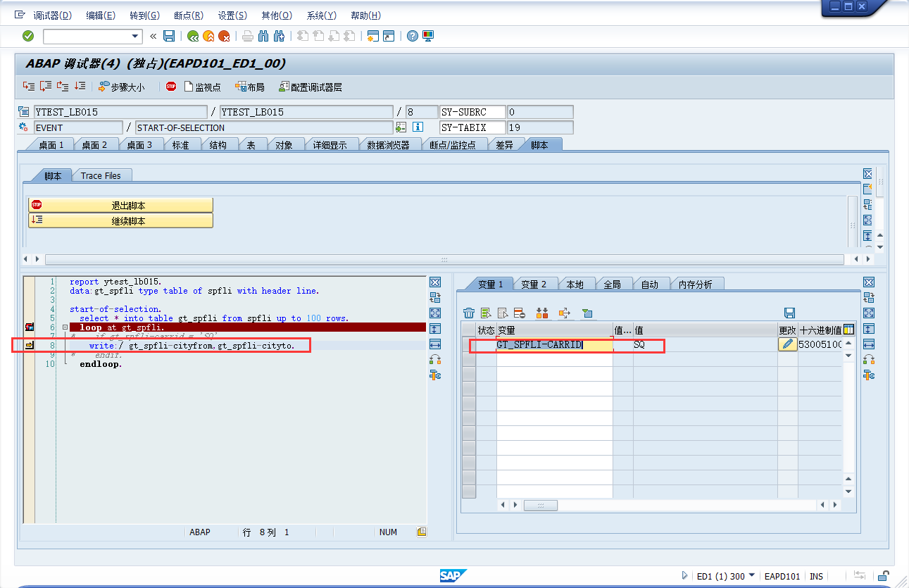Click the GT_SPFLI-CARRID variable name field
The width and height of the screenshot is (909, 588).
[x=554, y=345]
